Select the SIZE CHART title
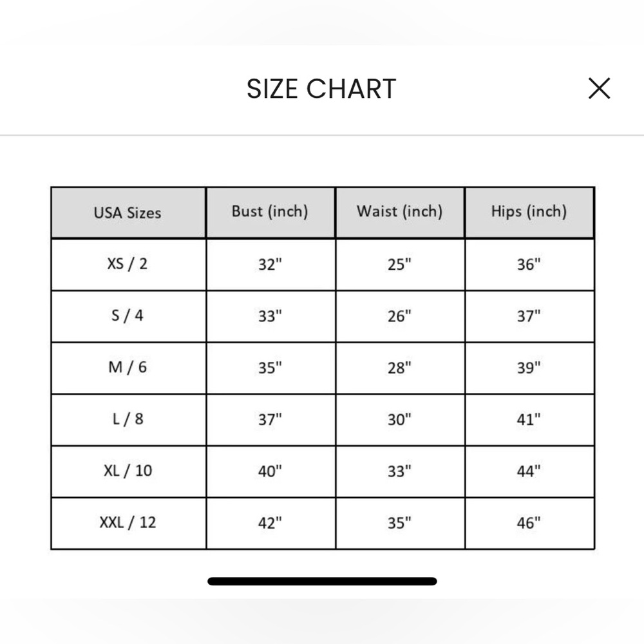Screen dimensions: 644x644 point(321,89)
